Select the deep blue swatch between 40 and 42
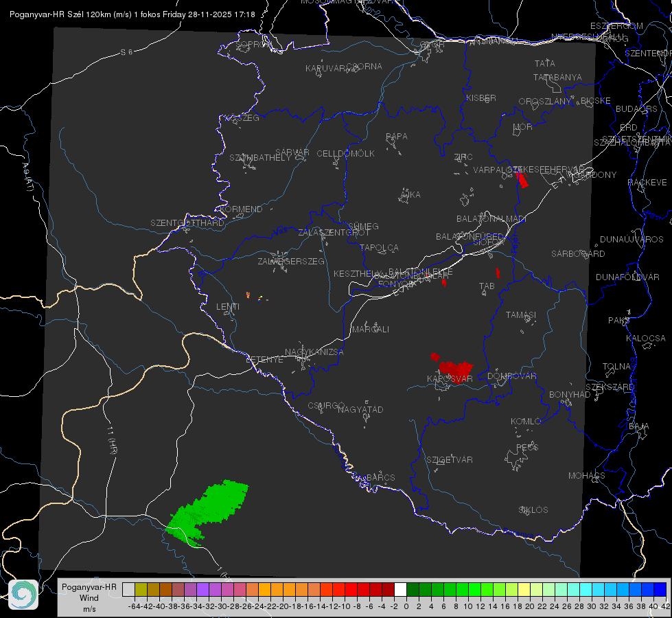This screenshot has width=672, height=618. coord(660,590)
